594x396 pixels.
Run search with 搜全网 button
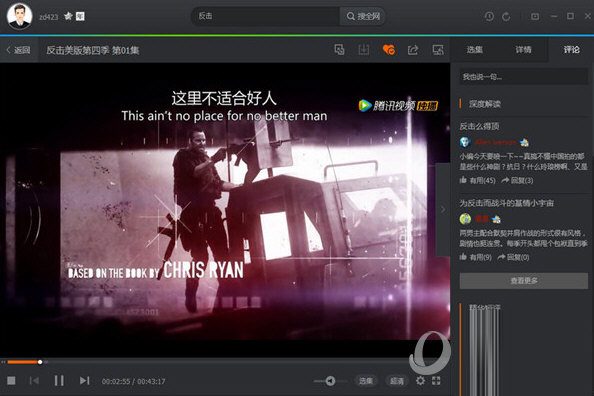tap(363, 16)
